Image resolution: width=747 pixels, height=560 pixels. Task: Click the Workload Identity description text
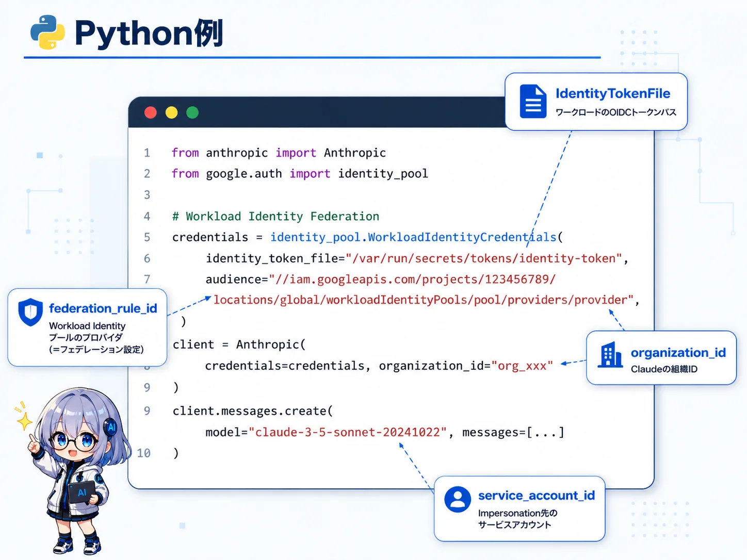pyautogui.click(x=87, y=326)
